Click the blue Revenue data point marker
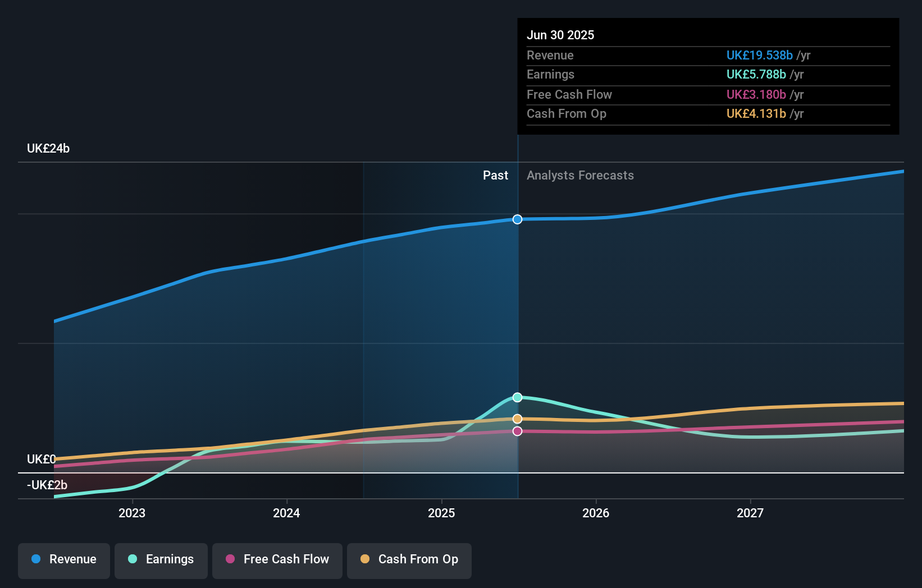The image size is (922, 588). [x=517, y=219]
